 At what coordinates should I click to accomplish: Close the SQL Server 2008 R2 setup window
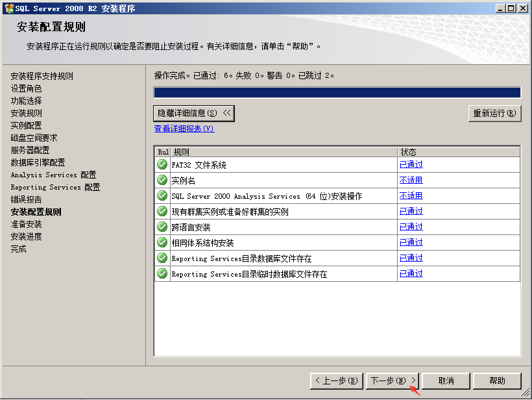pos(523,8)
